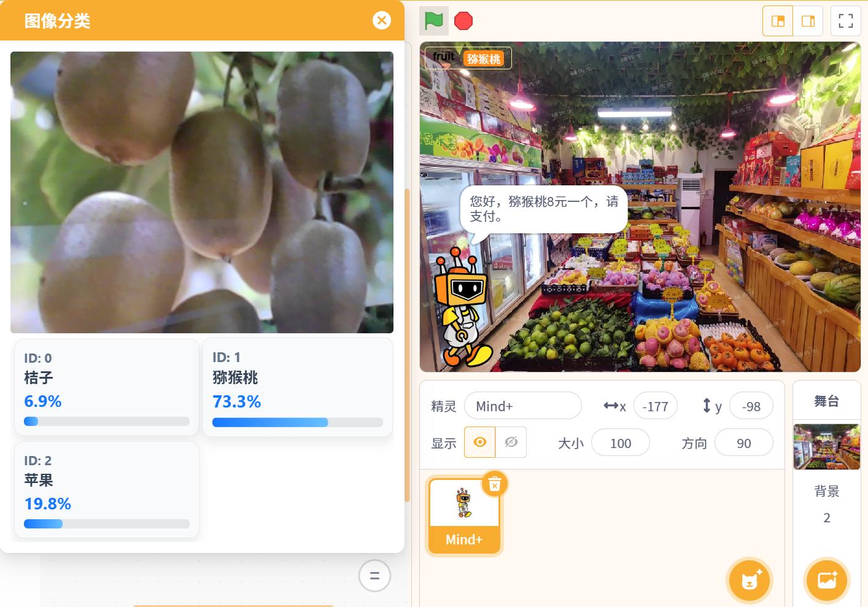Change the 大小 size value field

[620, 443]
